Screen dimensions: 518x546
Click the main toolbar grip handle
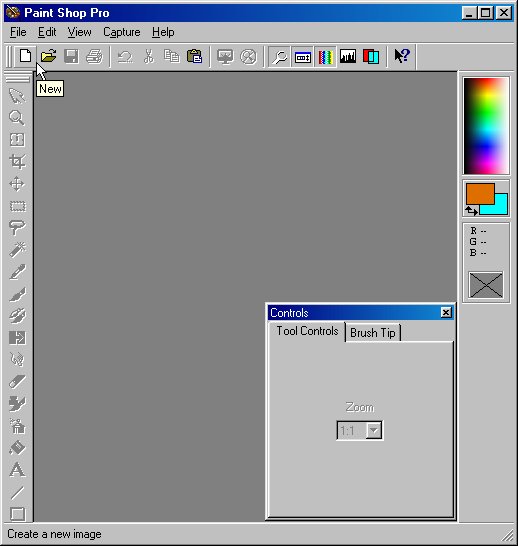click(9, 56)
